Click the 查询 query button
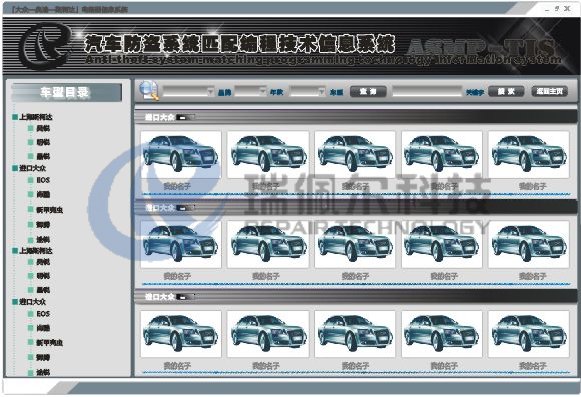 [368, 91]
